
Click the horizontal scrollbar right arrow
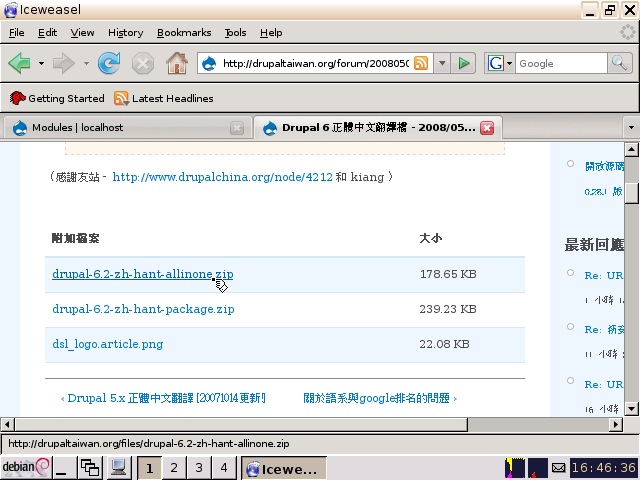pos(616,424)
